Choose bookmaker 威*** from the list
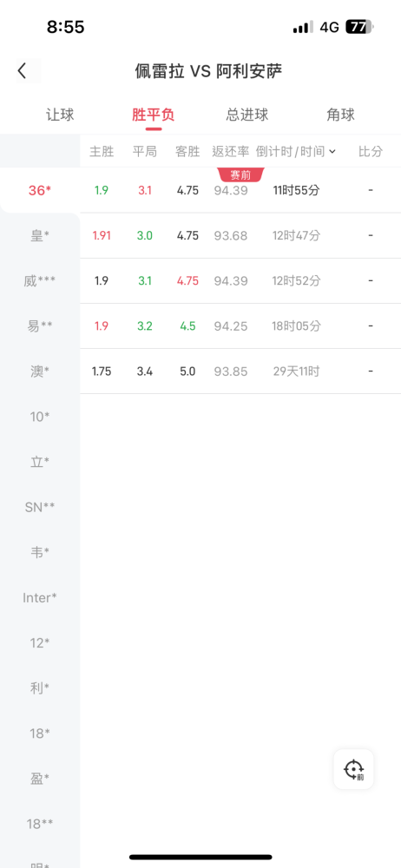The height and width of the screenshot is (868, 401). (x=40, y=281)
